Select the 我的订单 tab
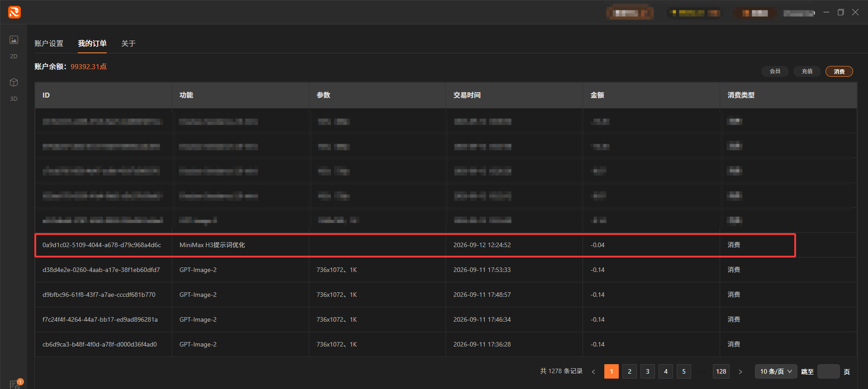The image size is (868, 389). pyautogui.click(x=92, y=43)
